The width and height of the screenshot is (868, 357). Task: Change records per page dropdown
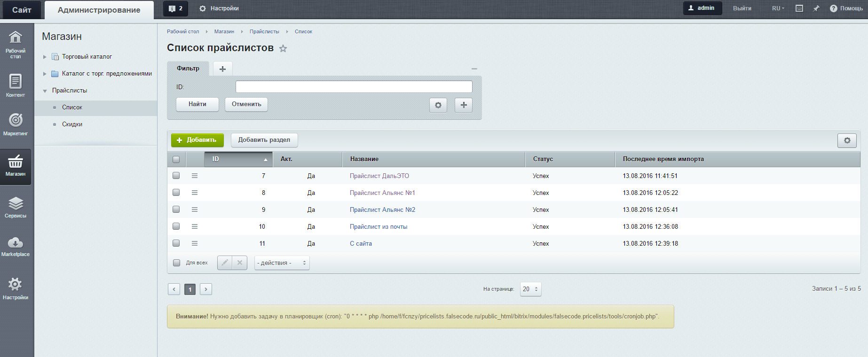530,289
